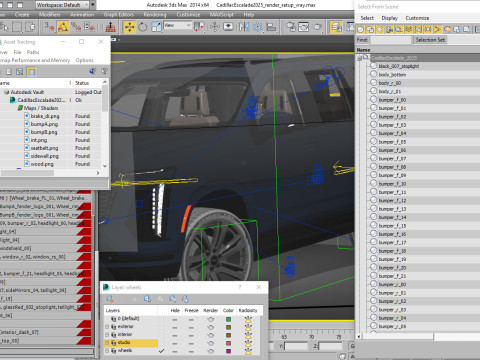The image size is (480, 360).
Task: Toggle Hide for the 0 (default) layer
Action: (x=175, y=319)
